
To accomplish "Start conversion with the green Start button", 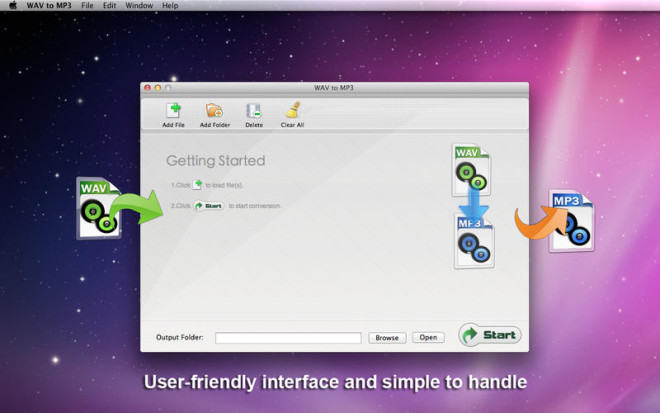I will coord(490,335).
